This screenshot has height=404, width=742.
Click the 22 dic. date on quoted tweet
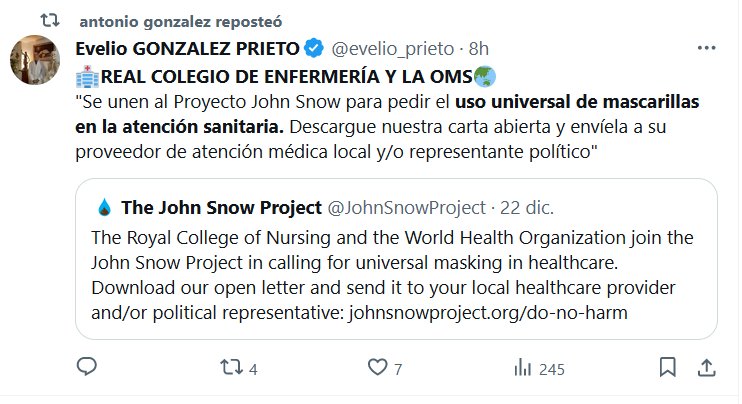tap(527, 208)
